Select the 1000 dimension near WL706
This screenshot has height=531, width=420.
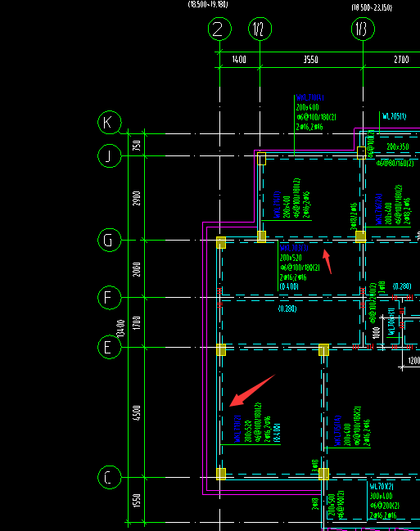point(376,332)
